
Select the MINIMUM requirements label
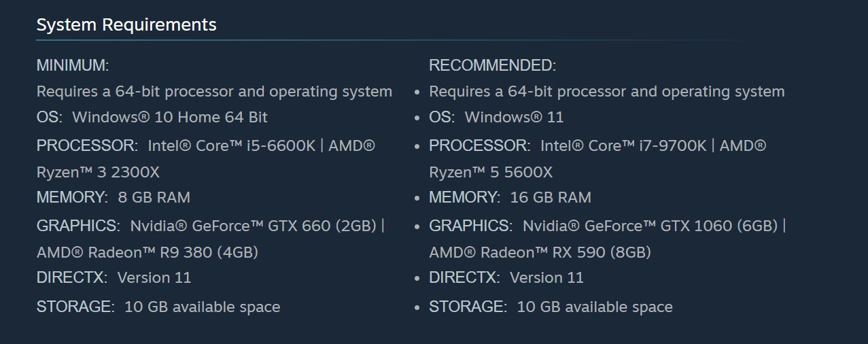73,66
